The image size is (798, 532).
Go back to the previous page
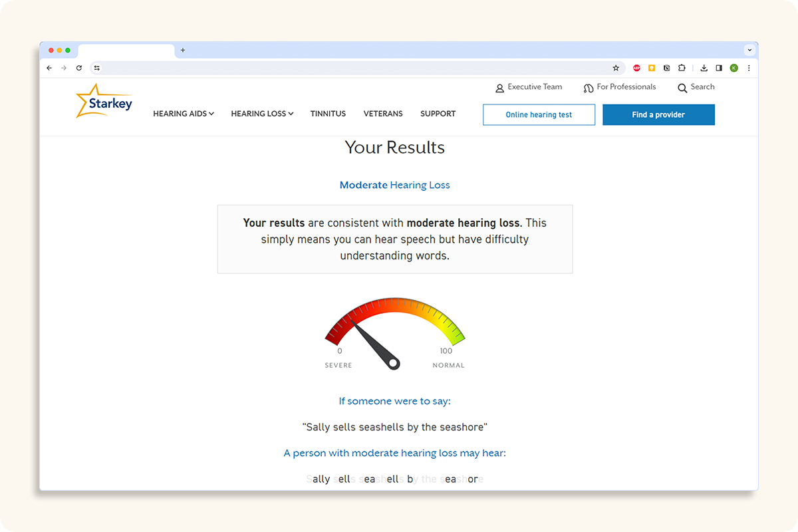point(49,68)
